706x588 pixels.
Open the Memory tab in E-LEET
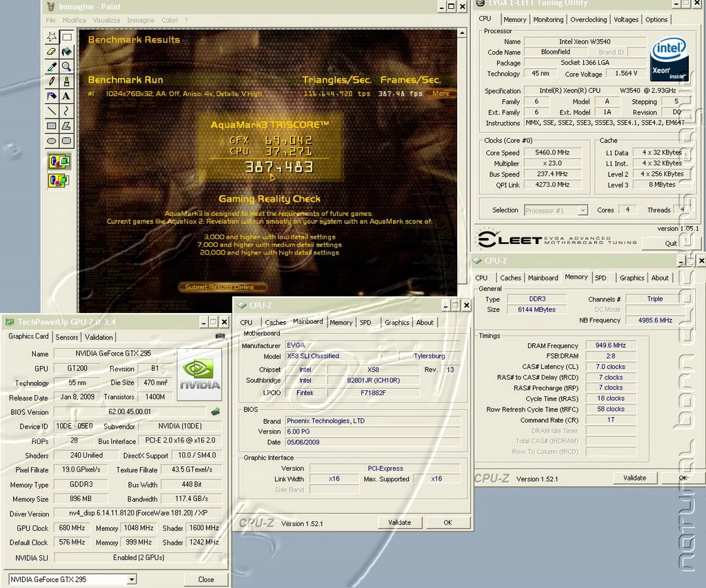tap(514, 19)
